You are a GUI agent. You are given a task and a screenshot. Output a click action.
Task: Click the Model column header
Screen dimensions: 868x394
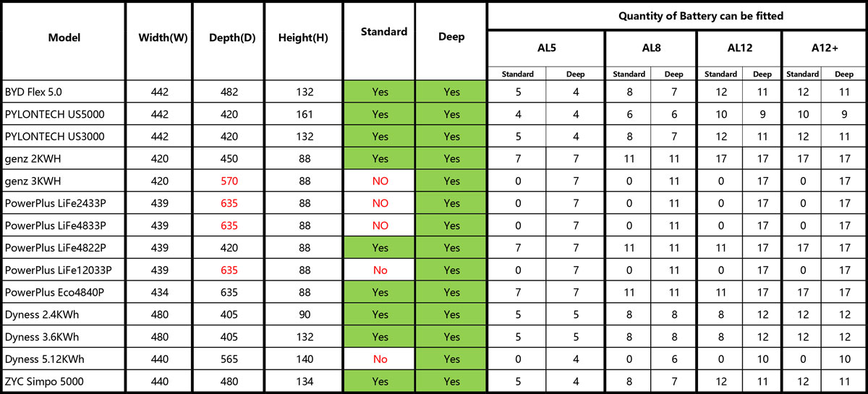(x=64, y=38)
